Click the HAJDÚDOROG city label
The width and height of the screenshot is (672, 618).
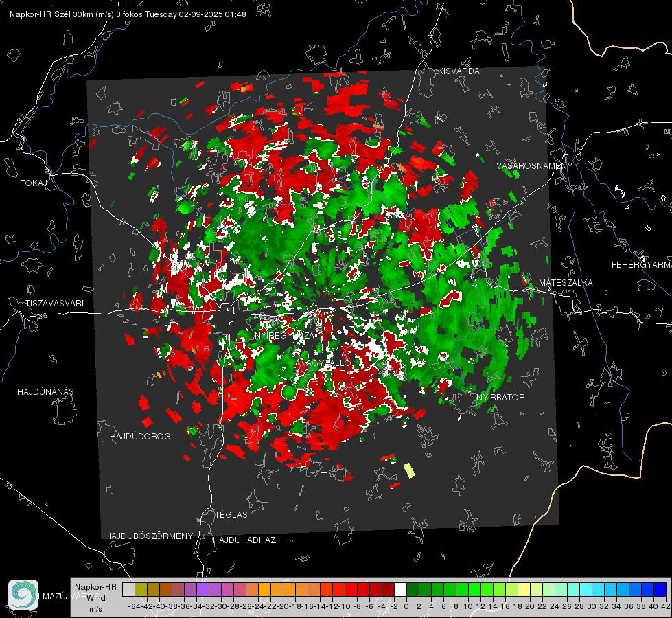140,437
